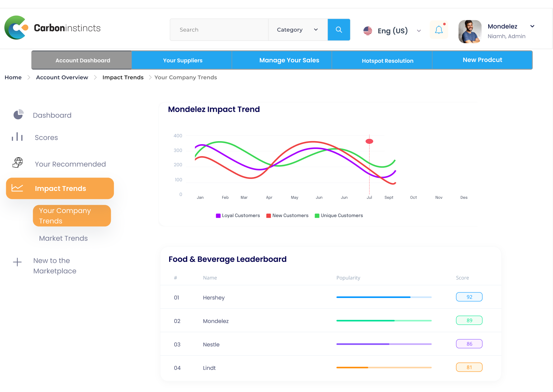Click the Lindt score badge 81

click(x=469, y=367)
